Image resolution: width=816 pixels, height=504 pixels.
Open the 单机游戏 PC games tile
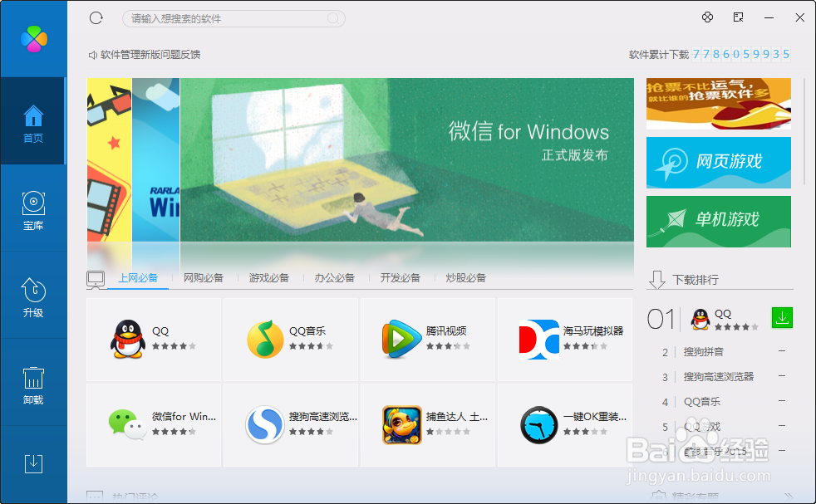(x=718, y=222)
